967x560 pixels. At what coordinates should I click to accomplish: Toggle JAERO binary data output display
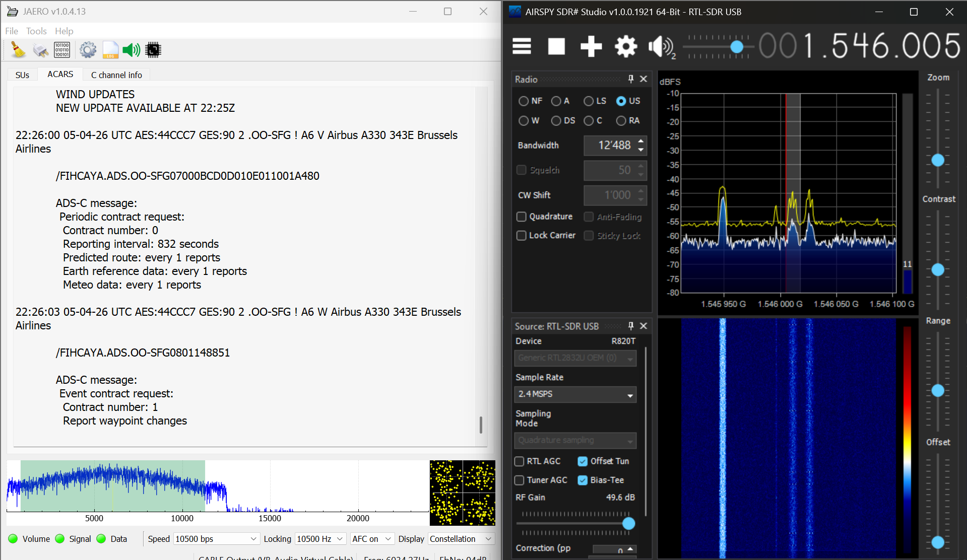(x=61, y=50)
